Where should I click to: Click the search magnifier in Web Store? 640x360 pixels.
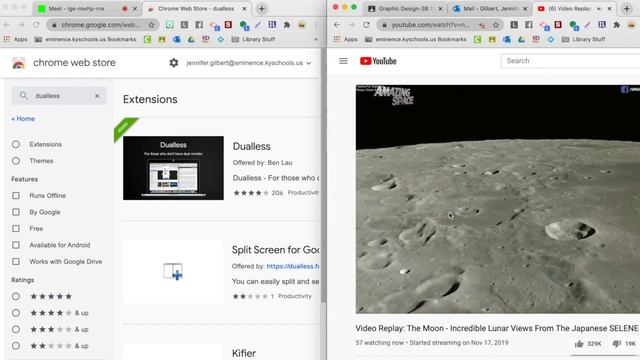(x=24, y=96)
